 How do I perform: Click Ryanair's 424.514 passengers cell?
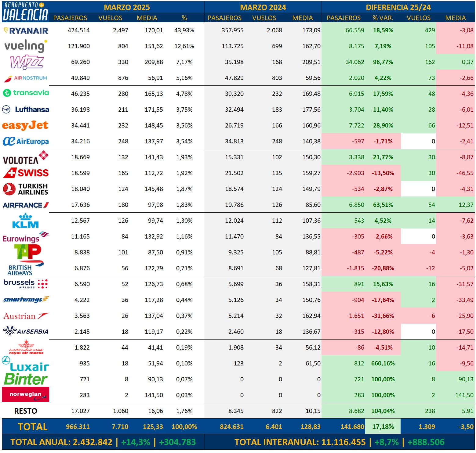pos(78,30)
